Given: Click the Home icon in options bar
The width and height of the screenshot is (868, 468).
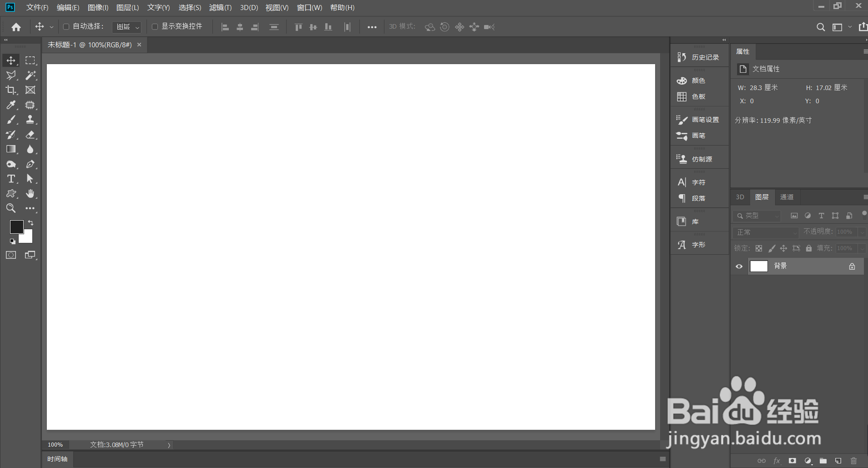Looking at the screenshot, I should (x=16, y=27).
